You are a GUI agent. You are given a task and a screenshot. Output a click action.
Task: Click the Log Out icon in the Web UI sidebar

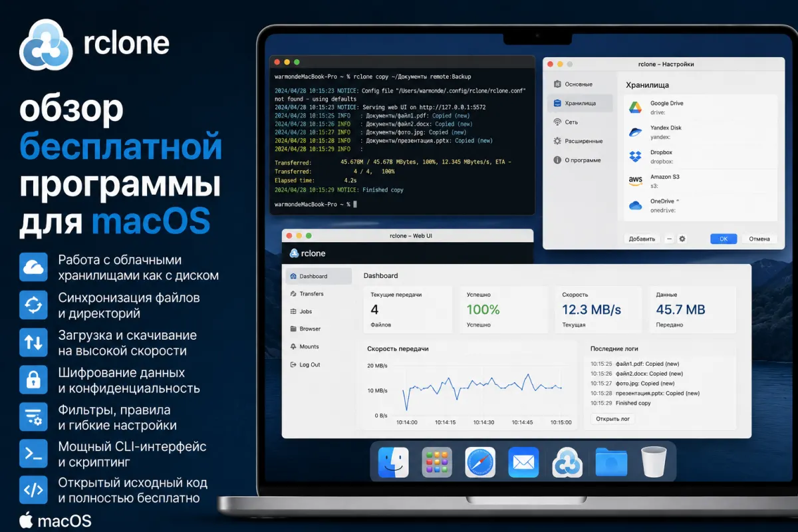point(293,364)
